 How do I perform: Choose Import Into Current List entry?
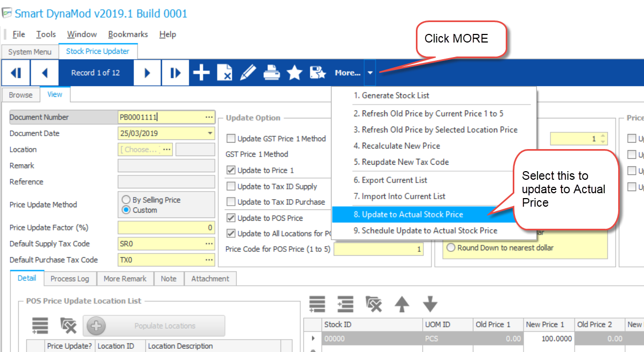[x=423, y=196]
